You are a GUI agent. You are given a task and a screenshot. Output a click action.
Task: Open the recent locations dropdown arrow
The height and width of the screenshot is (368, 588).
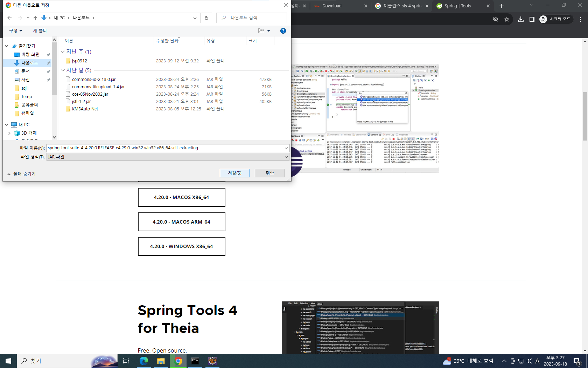pyautogui.click(x=28, y=18)
